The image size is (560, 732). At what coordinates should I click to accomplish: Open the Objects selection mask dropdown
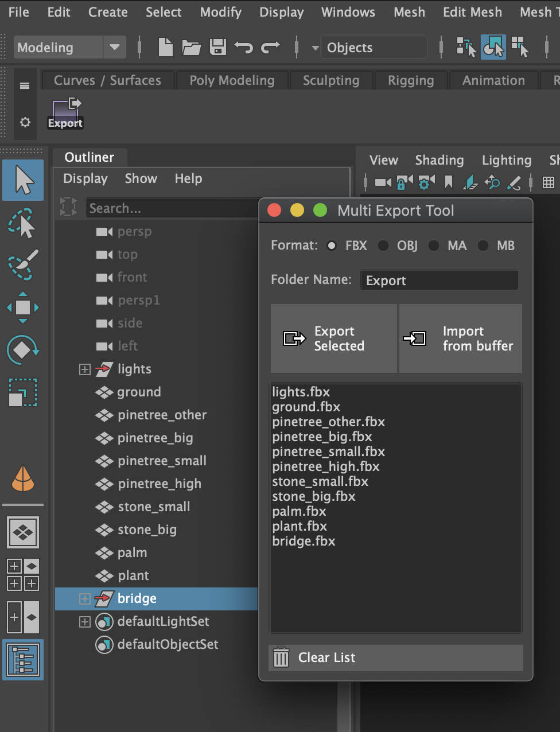[315, 48]
